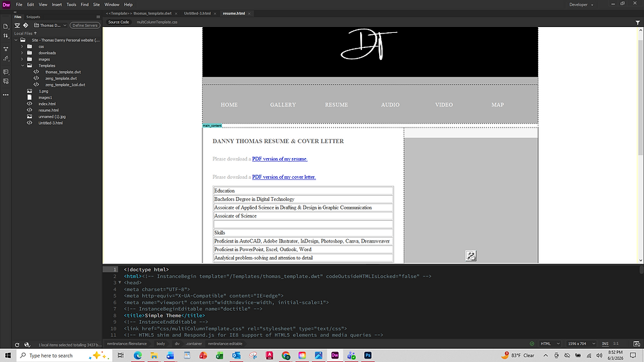Open the Open Documents icon in left toolbar
644x362 pixels.
[x=6, y=26]
